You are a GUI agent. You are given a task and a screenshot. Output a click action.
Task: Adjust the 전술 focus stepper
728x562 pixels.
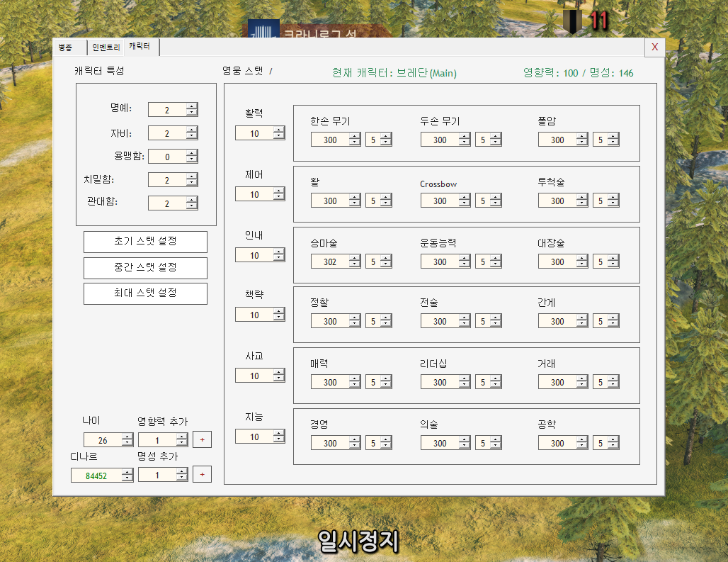pos(496,320)
